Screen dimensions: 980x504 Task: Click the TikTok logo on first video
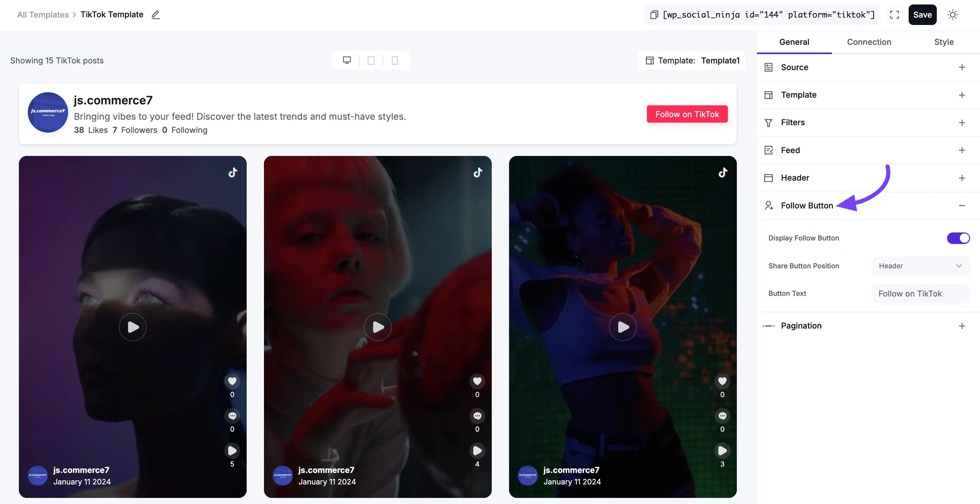[x=233, y=173]
